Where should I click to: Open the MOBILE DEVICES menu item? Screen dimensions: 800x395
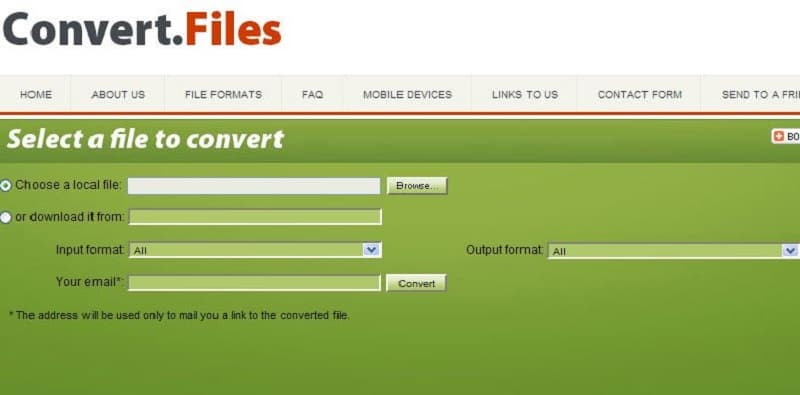click(407, 94)
